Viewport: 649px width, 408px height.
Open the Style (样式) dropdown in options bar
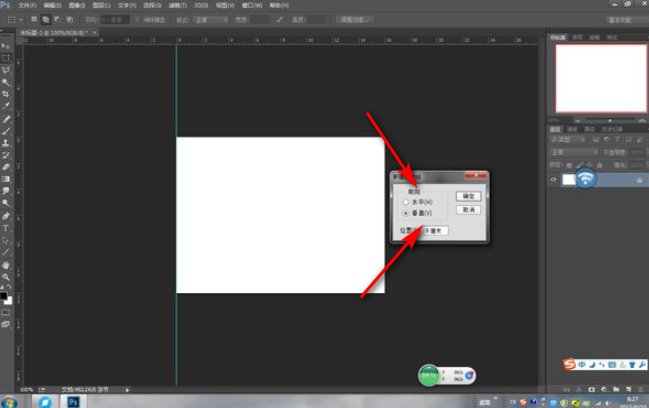coord(212,19)
